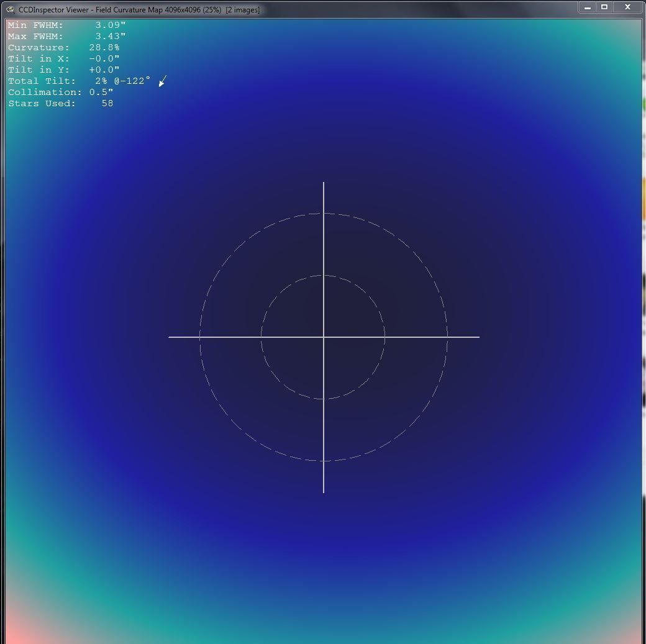Image resolution: width=646 pixels, height=644 pixels.
Task: Maximize the CCDInspector Viewer window
Action: (x=604, y=7)
